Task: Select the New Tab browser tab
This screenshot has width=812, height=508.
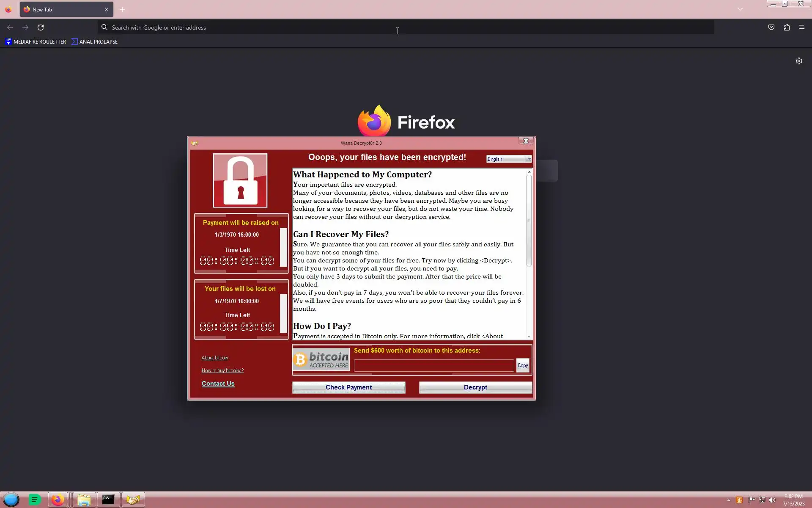Action: point(63,9)
